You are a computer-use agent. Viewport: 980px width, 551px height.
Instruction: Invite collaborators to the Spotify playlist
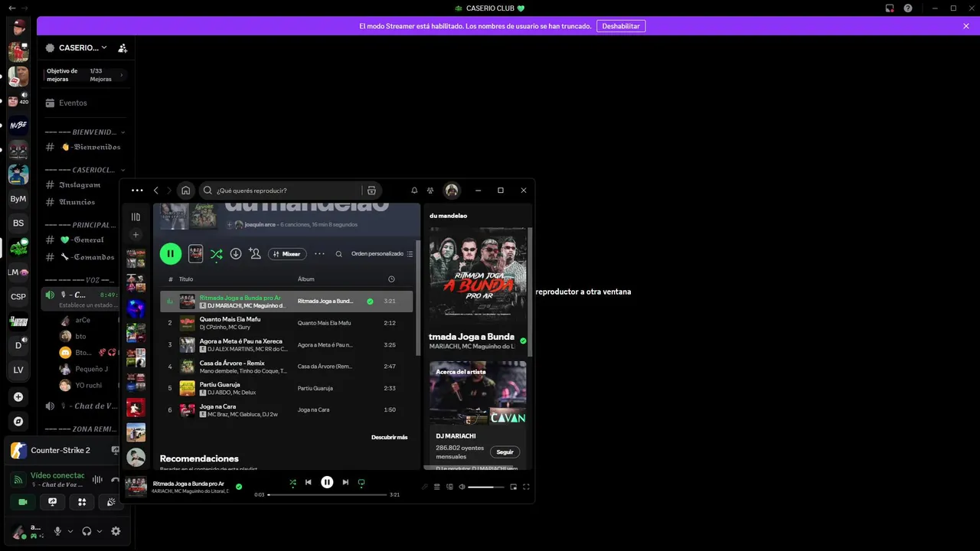255,253
